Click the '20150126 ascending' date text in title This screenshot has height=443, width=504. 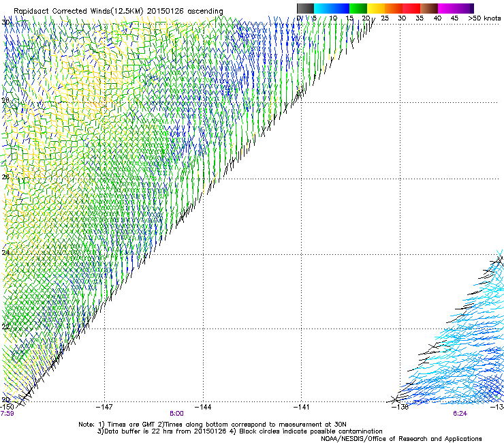click(185, 11)
